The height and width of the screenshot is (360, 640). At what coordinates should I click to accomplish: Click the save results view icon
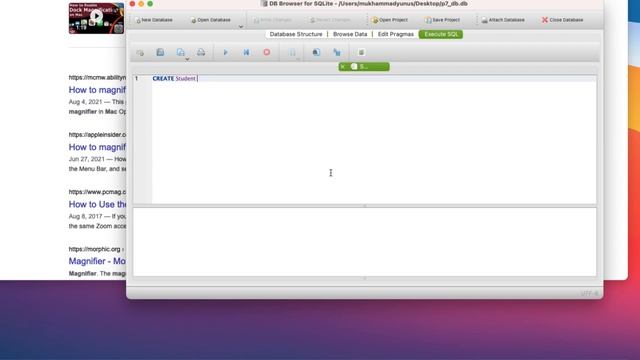tap(293, 52)
